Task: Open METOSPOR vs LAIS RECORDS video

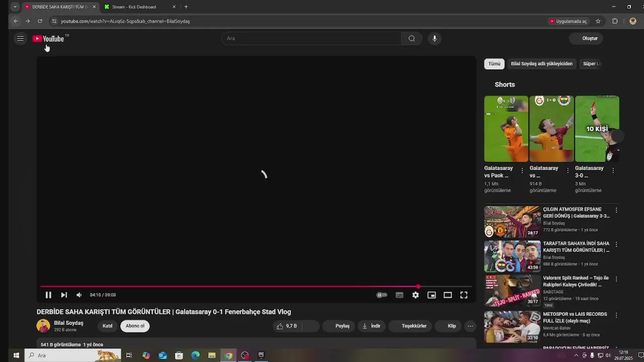Action: pyautogui.click(x=575, y=317)
